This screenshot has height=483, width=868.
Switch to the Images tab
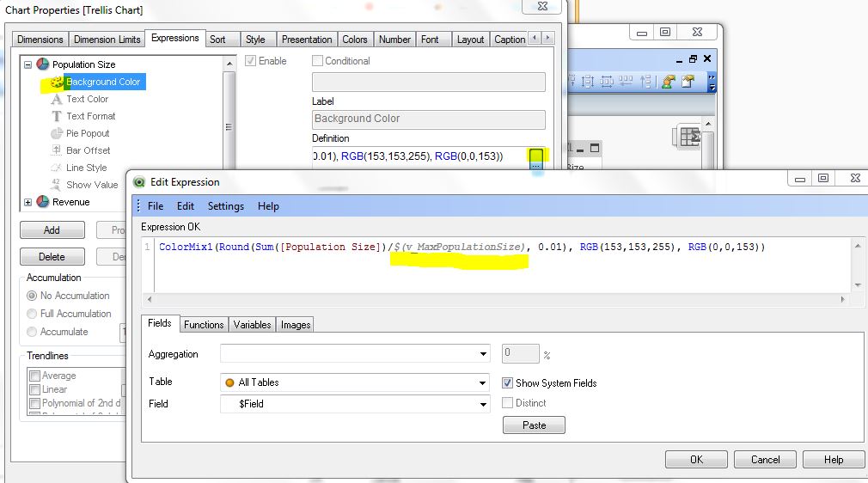pyautogui.click(x=296, y=325)
